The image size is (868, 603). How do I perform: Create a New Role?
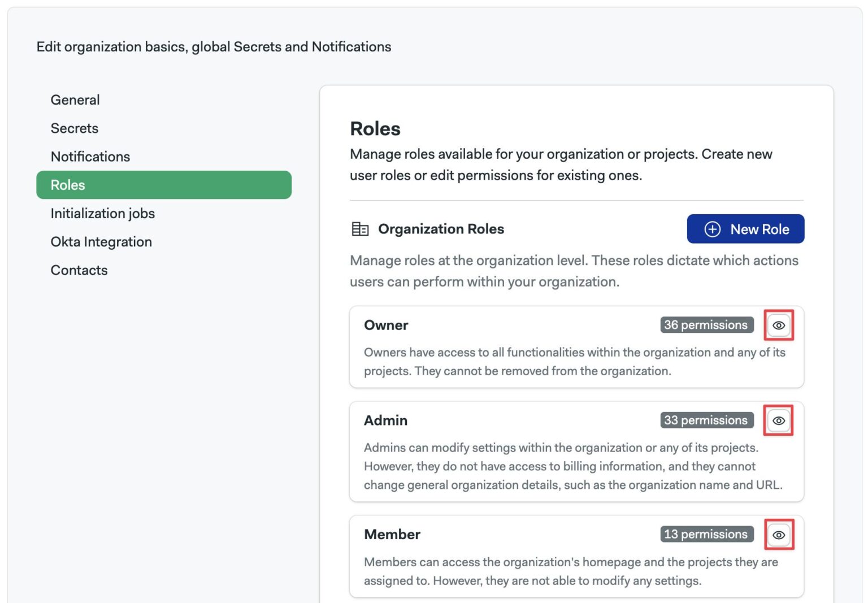[x=745, y=229]
